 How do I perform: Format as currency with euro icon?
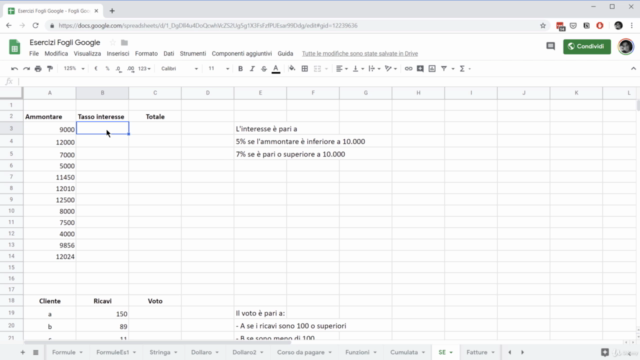point(96,69)
